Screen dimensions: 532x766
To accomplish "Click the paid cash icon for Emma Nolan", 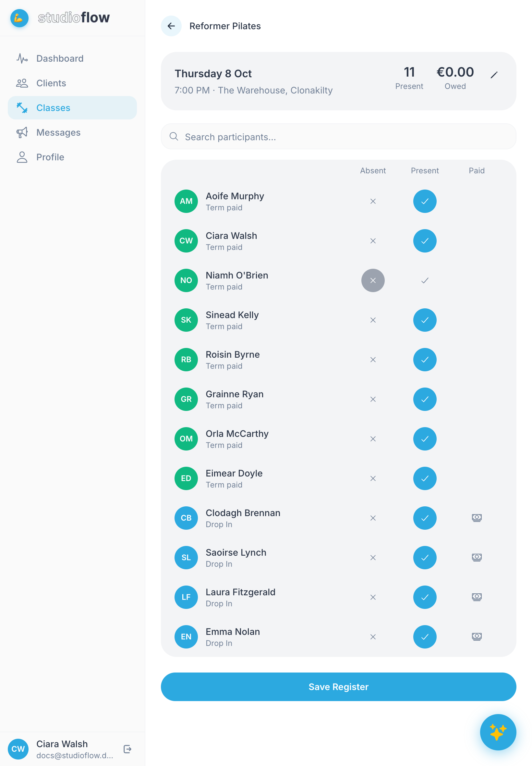I will [x=477, y=636].
